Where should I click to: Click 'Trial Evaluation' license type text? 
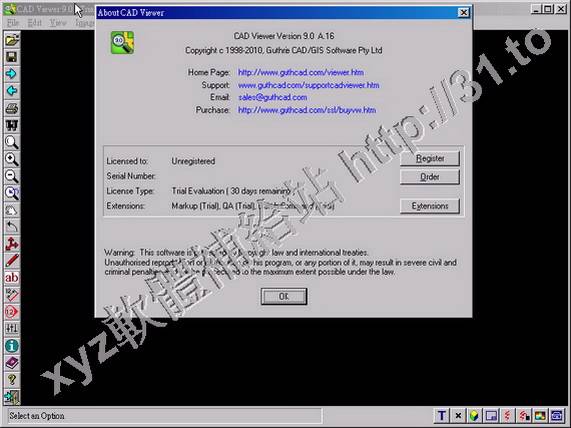(x=198, y=191)
